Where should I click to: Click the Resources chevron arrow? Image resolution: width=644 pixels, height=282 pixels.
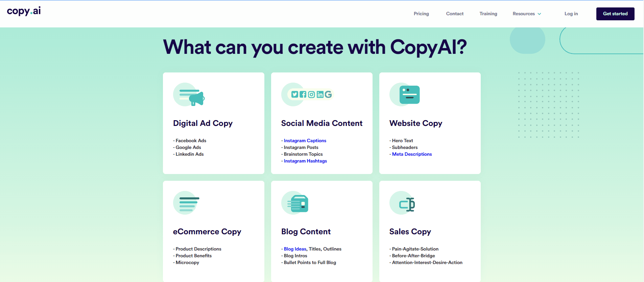[539, 14]
